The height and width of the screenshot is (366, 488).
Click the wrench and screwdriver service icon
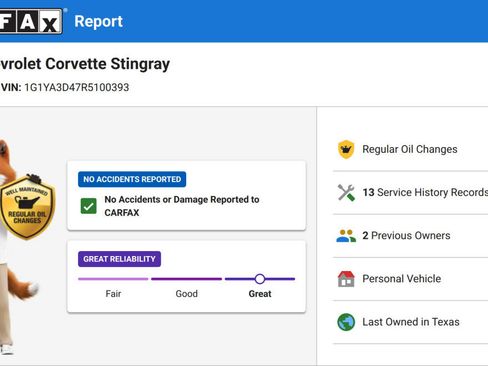[346, 193]
